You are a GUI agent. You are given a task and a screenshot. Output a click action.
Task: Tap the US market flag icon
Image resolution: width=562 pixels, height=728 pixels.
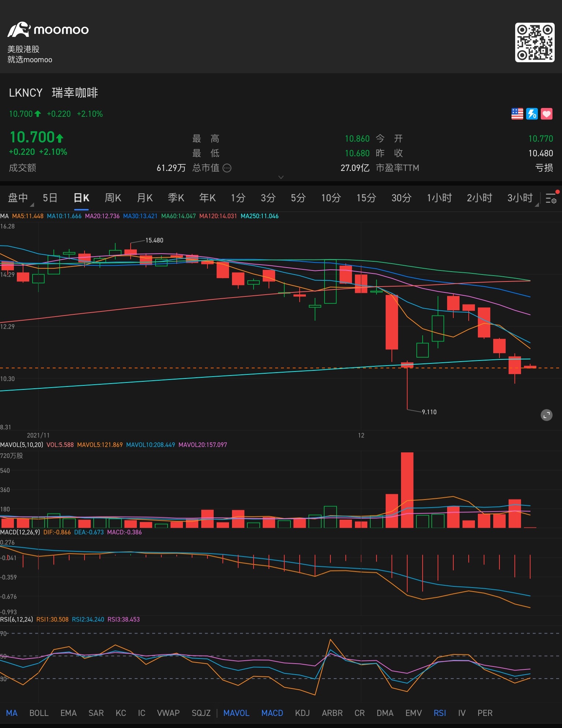(x=517, y=114)
